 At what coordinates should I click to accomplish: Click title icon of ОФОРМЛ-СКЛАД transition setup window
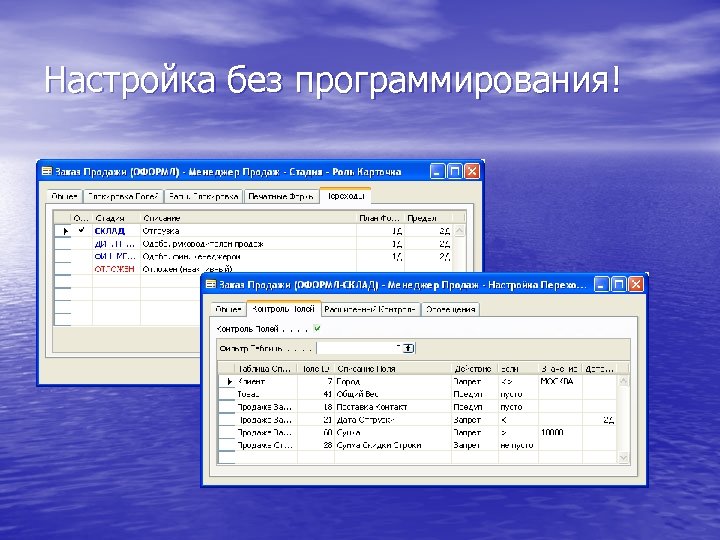pos(210,285)
